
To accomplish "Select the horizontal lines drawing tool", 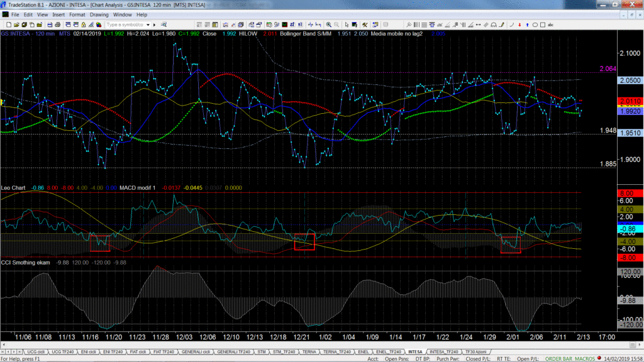I will (425, 25).
